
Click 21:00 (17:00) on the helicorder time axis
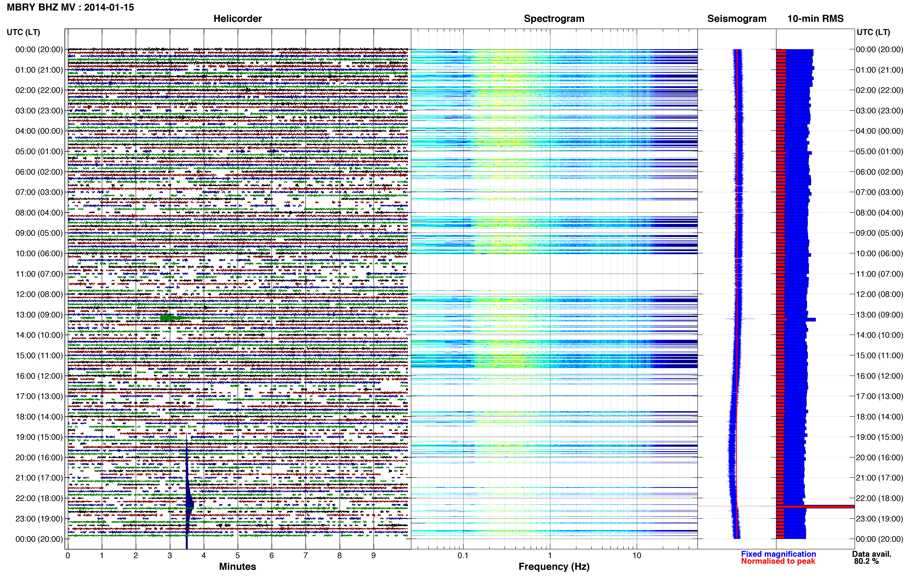click(x=39, y=478)
